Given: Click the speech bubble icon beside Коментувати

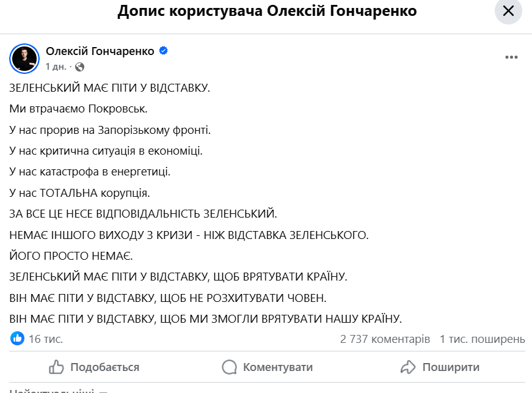Looking at the screenshot, I should [229, 367].
